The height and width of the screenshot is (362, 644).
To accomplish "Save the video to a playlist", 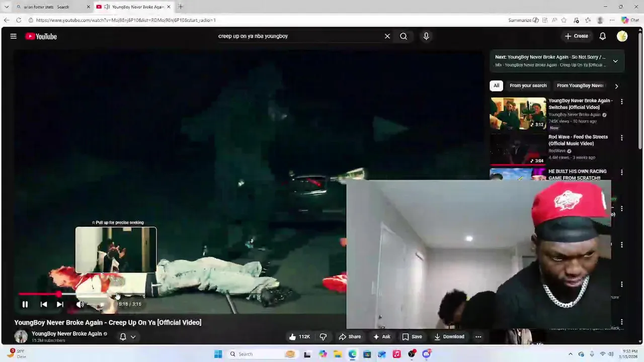I will 412,337.
